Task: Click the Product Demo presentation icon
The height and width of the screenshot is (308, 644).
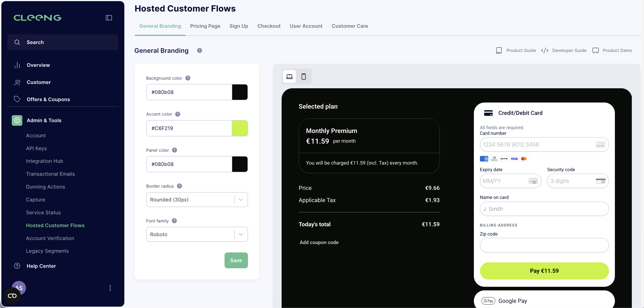Action: click(595, 51)
